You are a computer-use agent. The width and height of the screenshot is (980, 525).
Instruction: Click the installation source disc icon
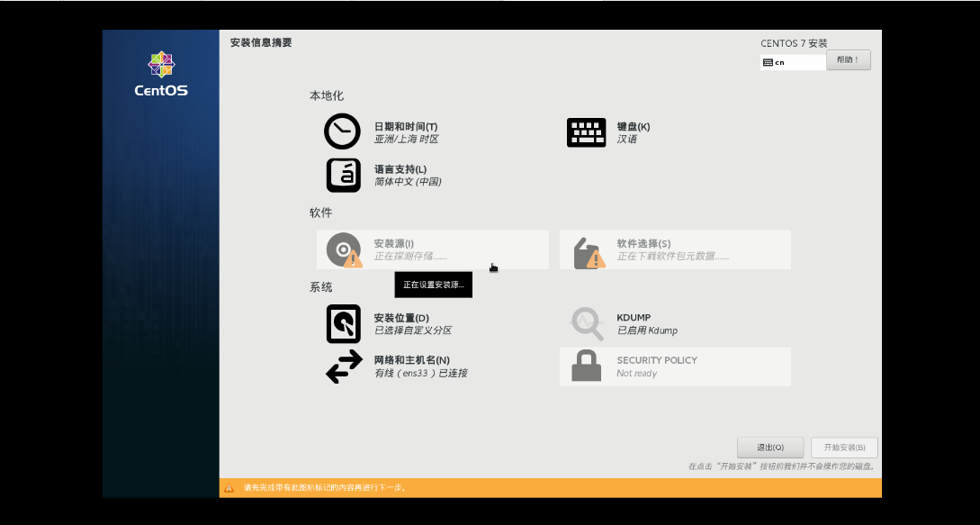[x=344, y=249]
